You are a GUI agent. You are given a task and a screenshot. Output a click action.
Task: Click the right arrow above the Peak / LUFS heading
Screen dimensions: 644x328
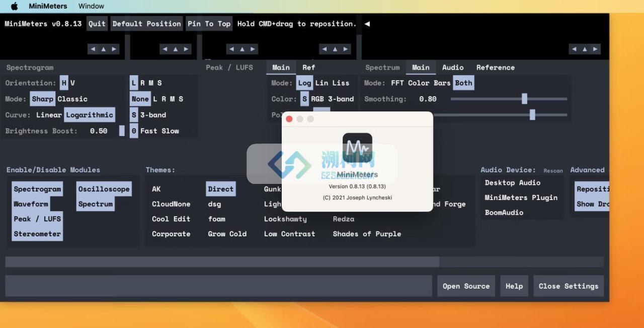click(253, 49)
